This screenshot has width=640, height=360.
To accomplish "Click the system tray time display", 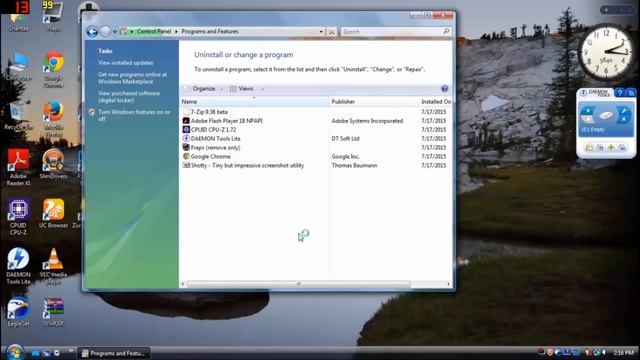I will point(623,353).
